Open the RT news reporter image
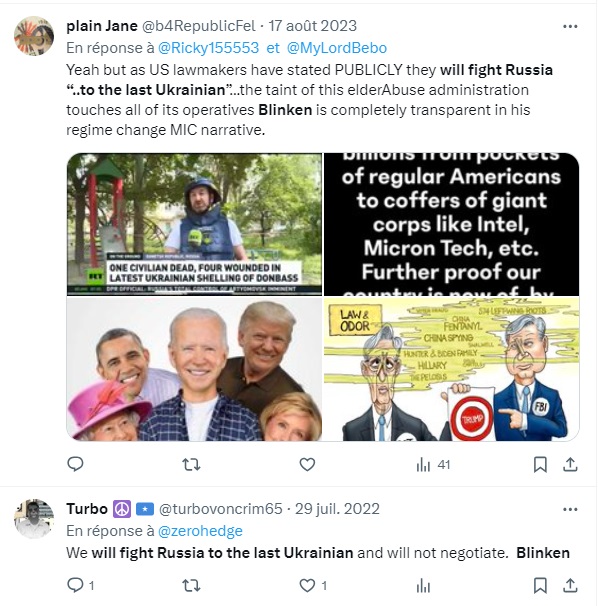Image resolution: width=598 pixels, height=606 pixels. click(194, 224)
